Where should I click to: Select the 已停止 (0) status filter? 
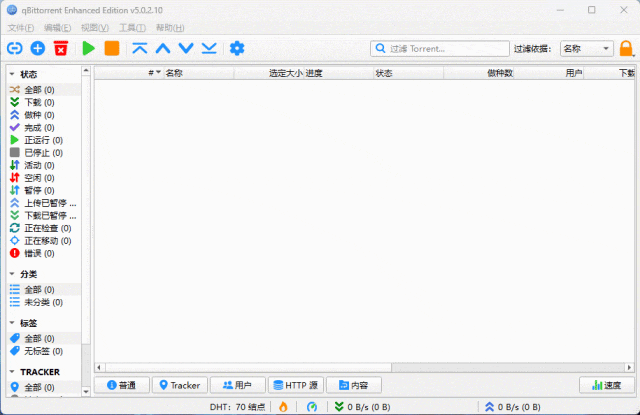pyautogui.click(x=44, y=153)
